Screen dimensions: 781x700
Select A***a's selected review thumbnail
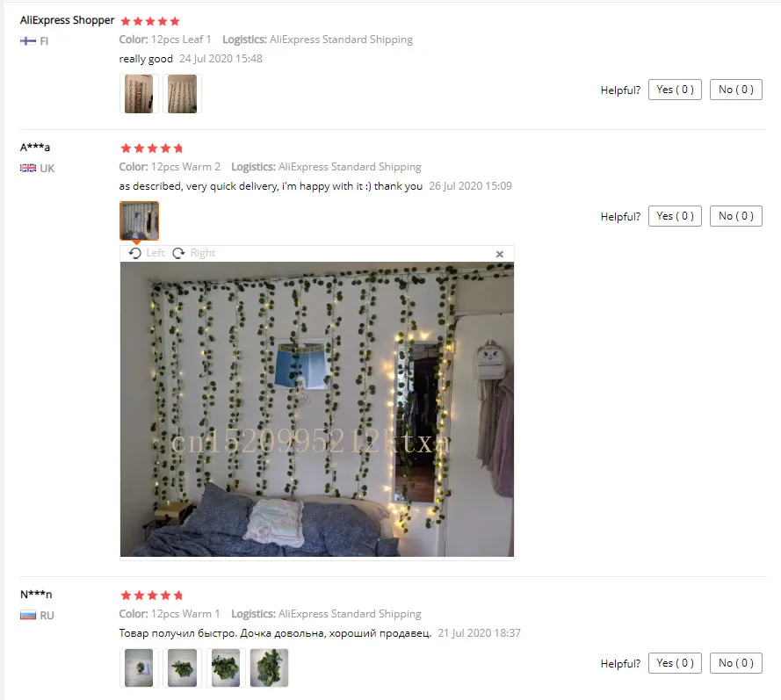click(139, 220)
